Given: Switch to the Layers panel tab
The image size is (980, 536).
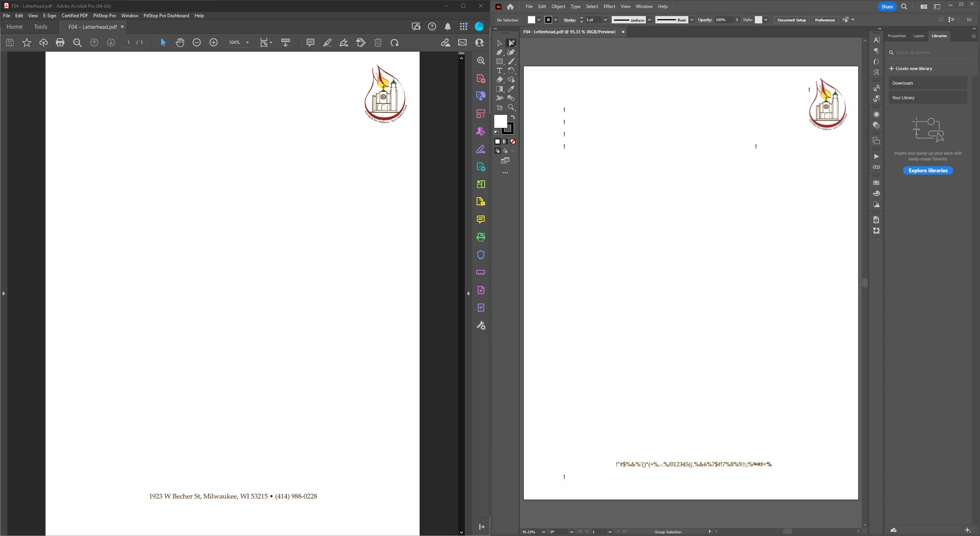Looking at the screenshot, I should coord(918,36).
